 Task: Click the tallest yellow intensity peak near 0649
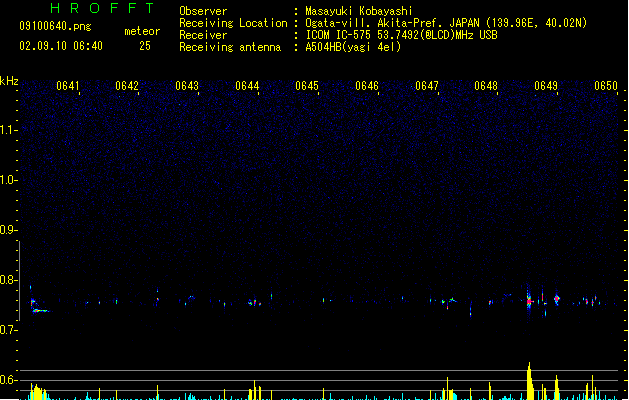click(530, 381)
